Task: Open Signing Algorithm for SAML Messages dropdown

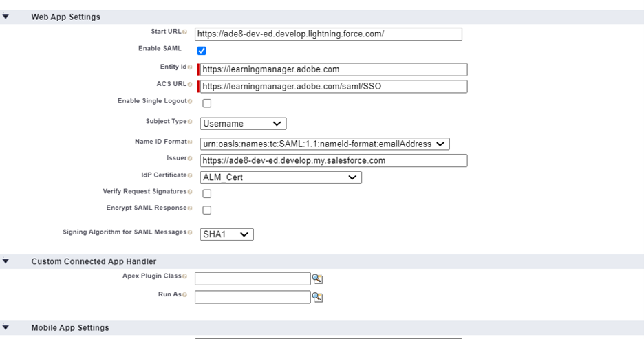Action: (x=226, y=234)
